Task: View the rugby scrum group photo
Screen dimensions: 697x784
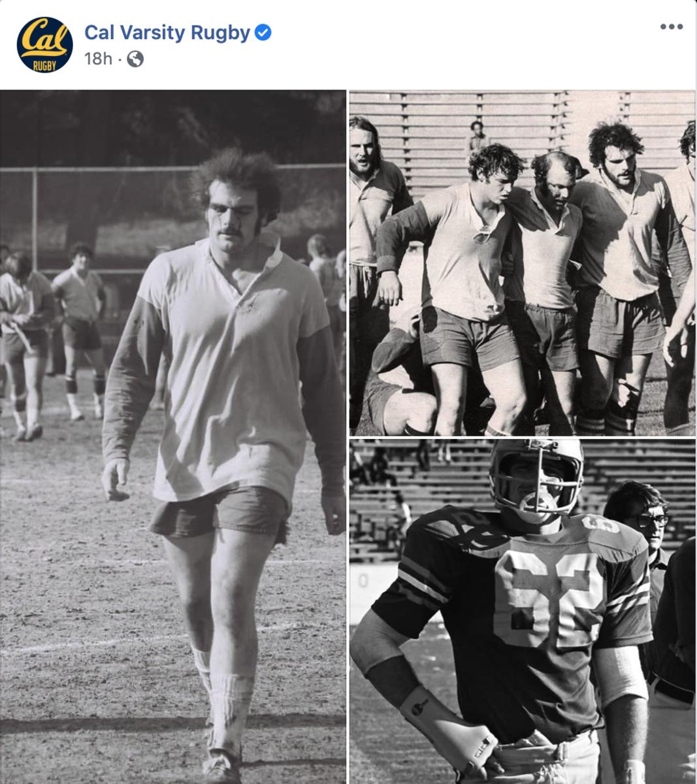Action: click(x=522, y=263)
